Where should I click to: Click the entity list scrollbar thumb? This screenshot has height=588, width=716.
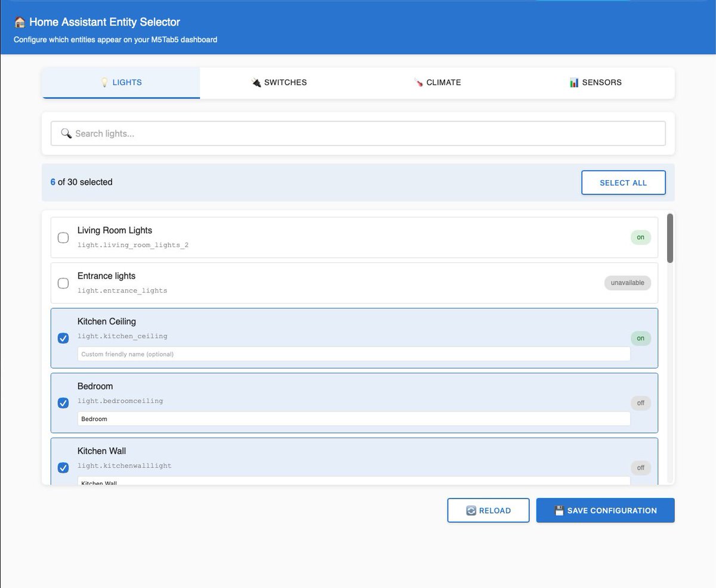670,238
